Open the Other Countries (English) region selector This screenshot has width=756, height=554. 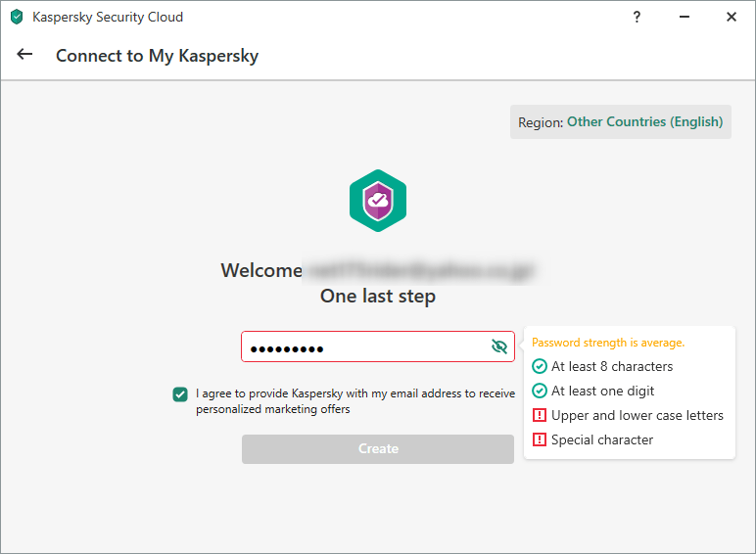[644, 122]
